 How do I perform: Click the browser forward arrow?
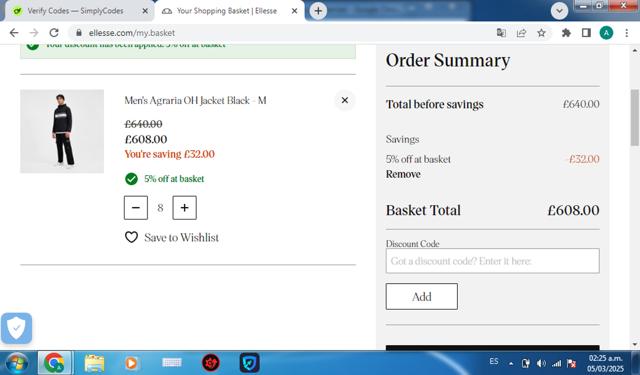[x=34, y=33]
